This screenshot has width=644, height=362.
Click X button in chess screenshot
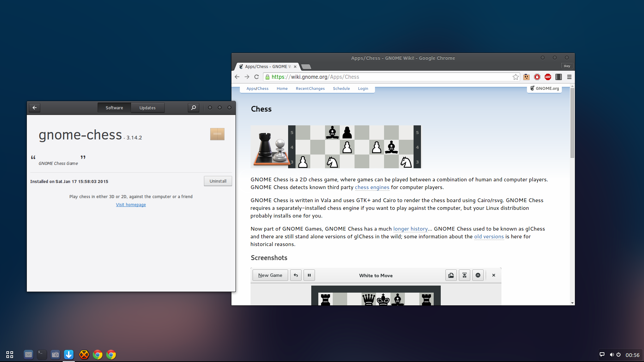tap(494, 275)
